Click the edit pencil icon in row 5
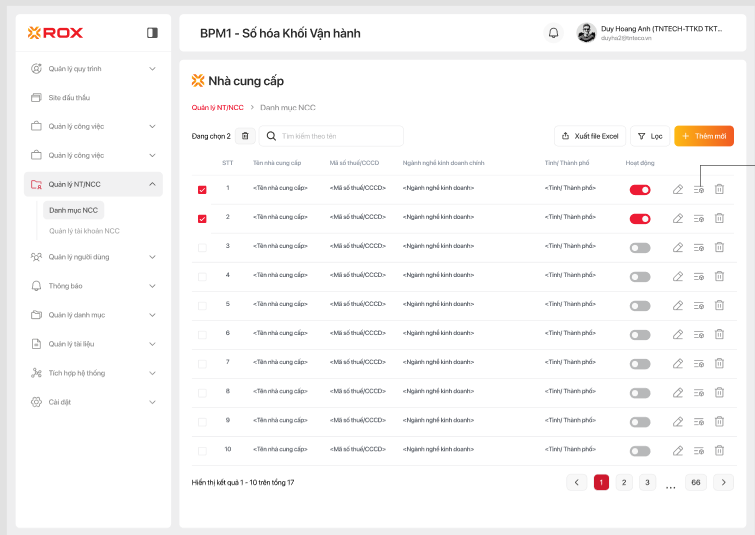Image resolution: width=755 pixels, height=535 pixels. click(678, 305)
